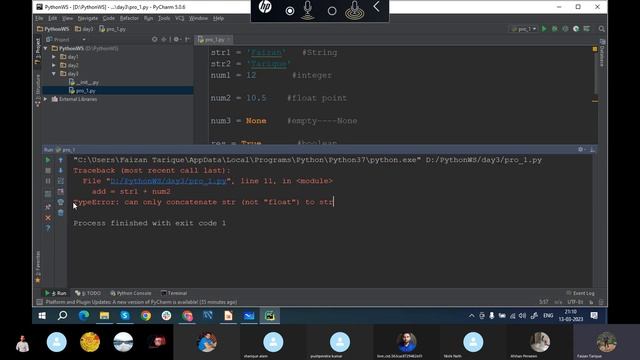Follow the D:/PythonWS/day3/pro_1.py traceback link
This screenshot has width=640, height=360.
(x=168, y=181)
